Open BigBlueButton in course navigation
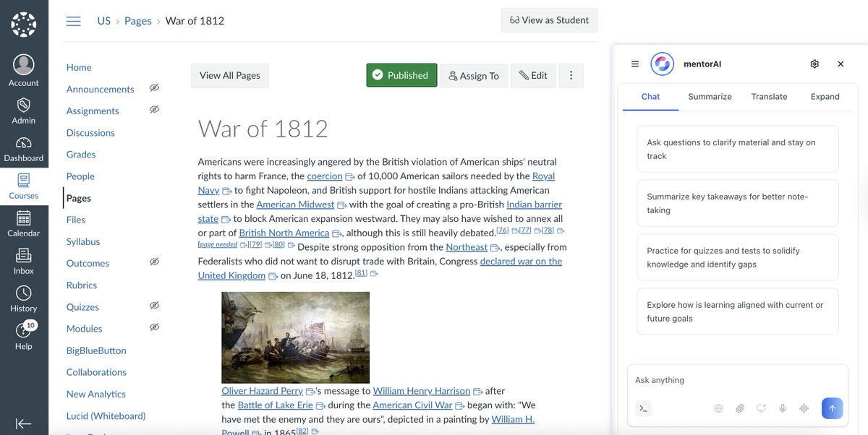Viewport: 868px width, 435px height. (96, 350)
